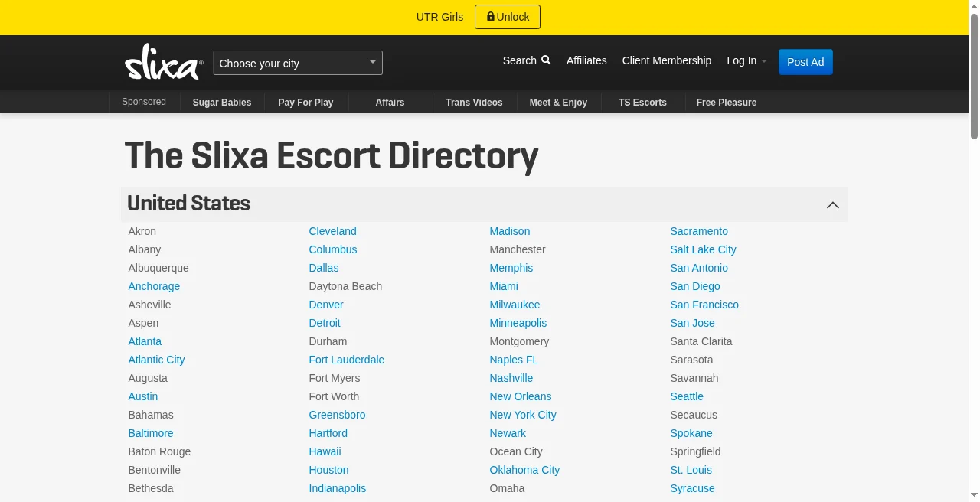Open the Austin city link
This screenshot has height=502, width=980.
pyautogui.click(x=143, y=396)
